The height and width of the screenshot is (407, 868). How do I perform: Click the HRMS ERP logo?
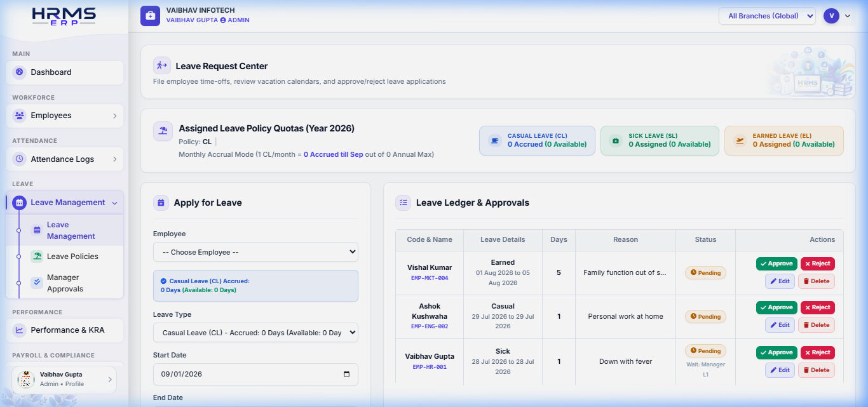click(x=64, y=17)
